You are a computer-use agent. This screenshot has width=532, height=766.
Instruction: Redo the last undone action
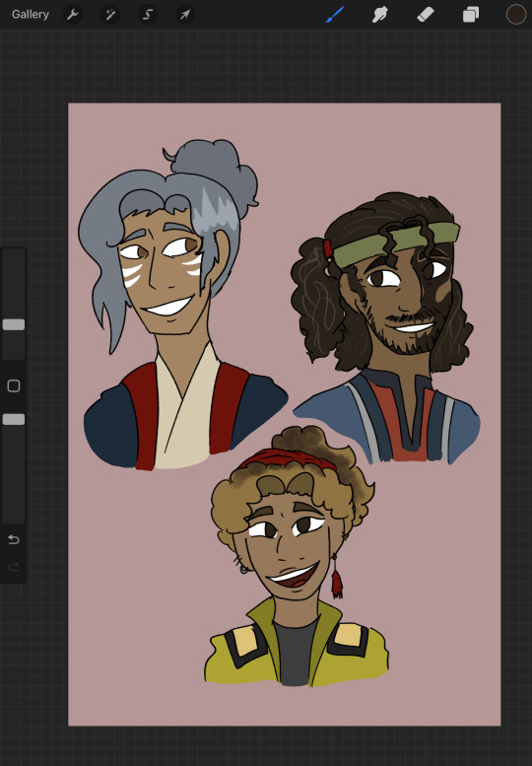tap(14, 567)
